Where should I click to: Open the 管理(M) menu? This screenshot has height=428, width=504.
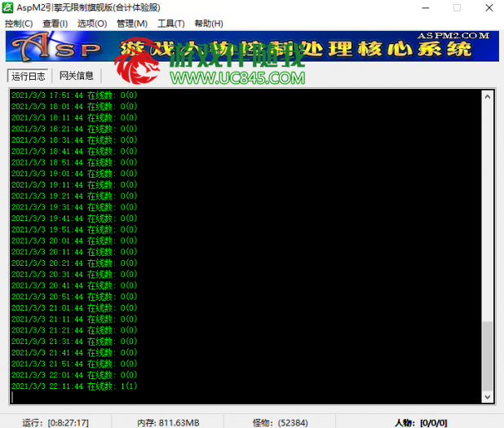132,24
